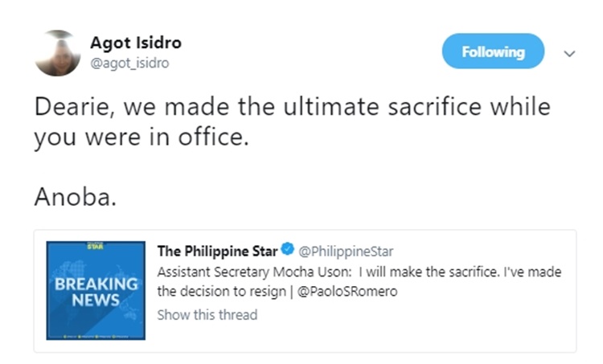Viewport: 603px width, 364px height.
Task: Click the blue verified badge
Action: 287,252
